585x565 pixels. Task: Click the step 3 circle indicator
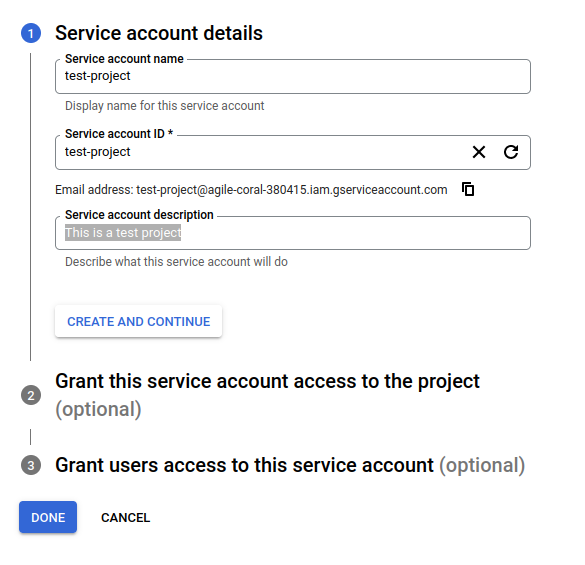tap(31, 465)
